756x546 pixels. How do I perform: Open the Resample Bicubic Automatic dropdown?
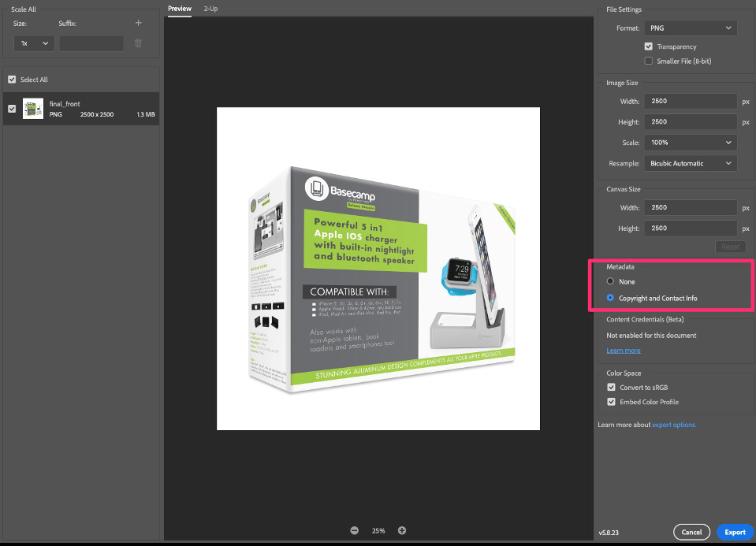(x=691, y=163)
